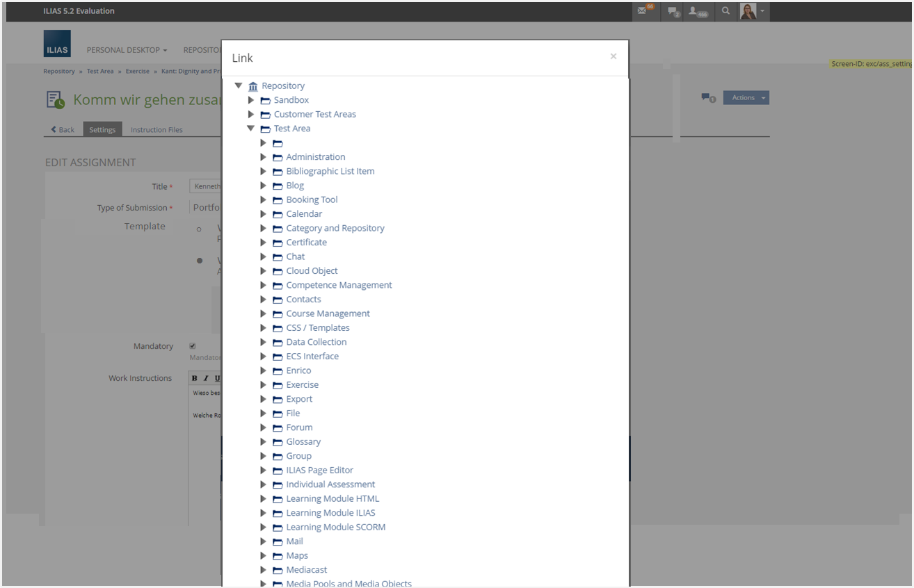914x588 pixels.
Task: Open the Personal Desktop menu
Action: (x=127, y=50)
